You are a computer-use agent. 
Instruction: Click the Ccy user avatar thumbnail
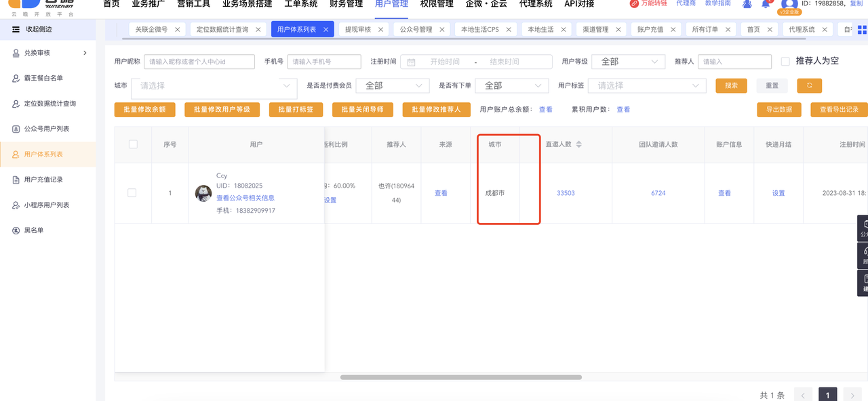point(203,193)
